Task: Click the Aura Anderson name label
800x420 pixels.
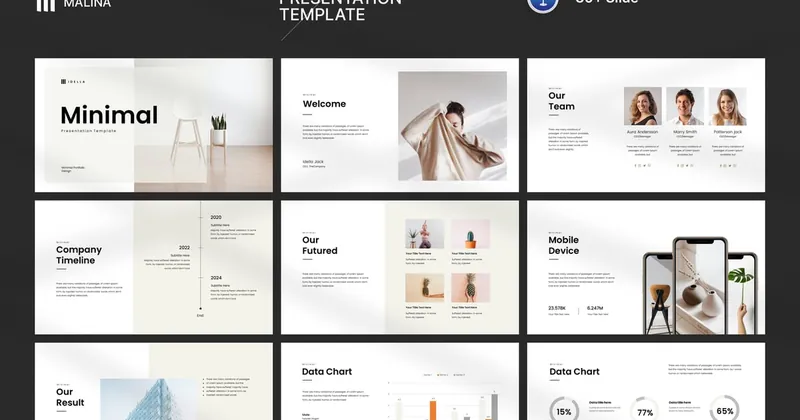Action: point(642,132)
